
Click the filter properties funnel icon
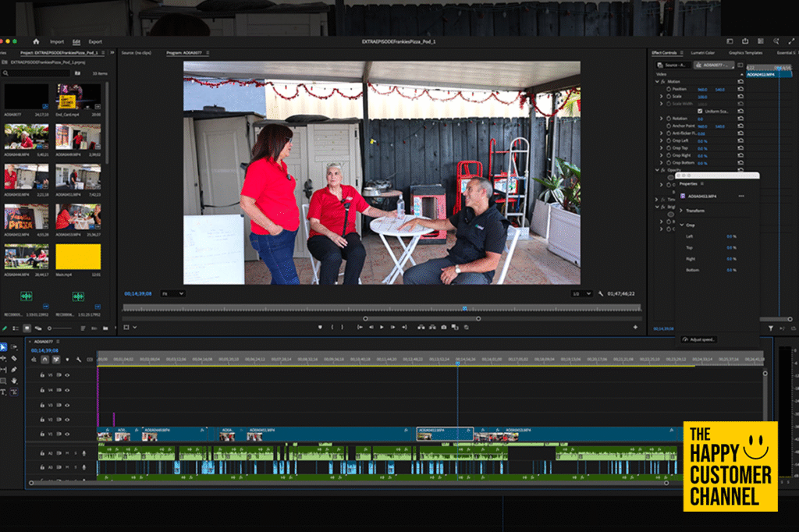[x=771, y=328]
